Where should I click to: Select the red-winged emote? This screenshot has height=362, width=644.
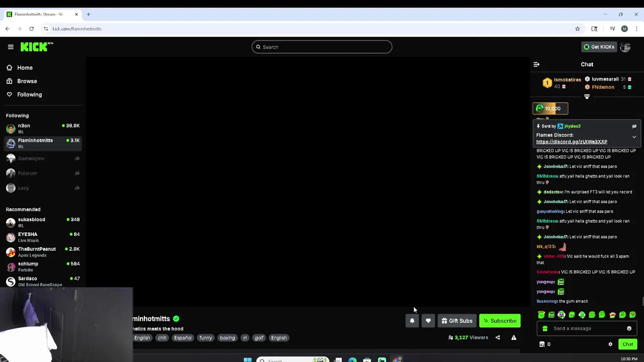[x=612, y=315]
